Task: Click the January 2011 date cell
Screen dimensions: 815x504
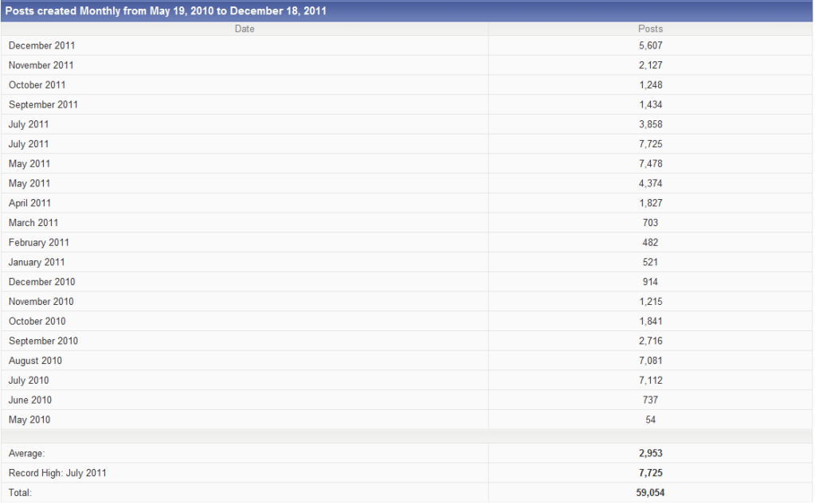Action: coord(37,262)
